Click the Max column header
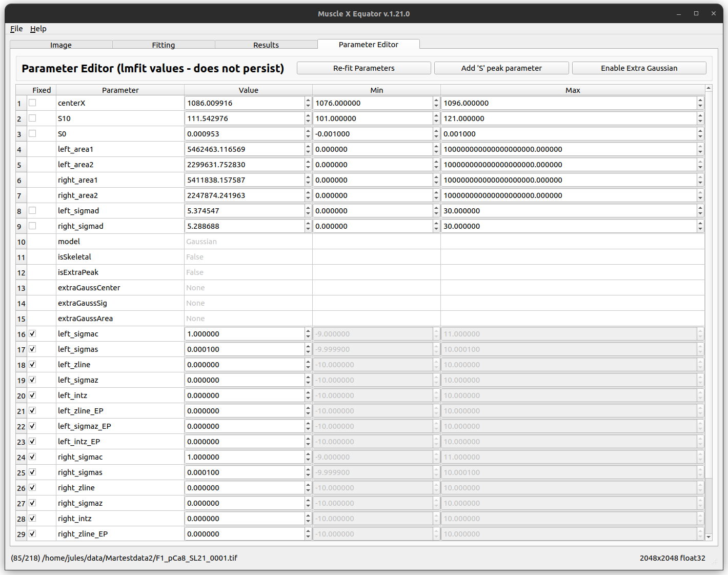The width and height of the screenshot is (728, 575). pos(573,90)
